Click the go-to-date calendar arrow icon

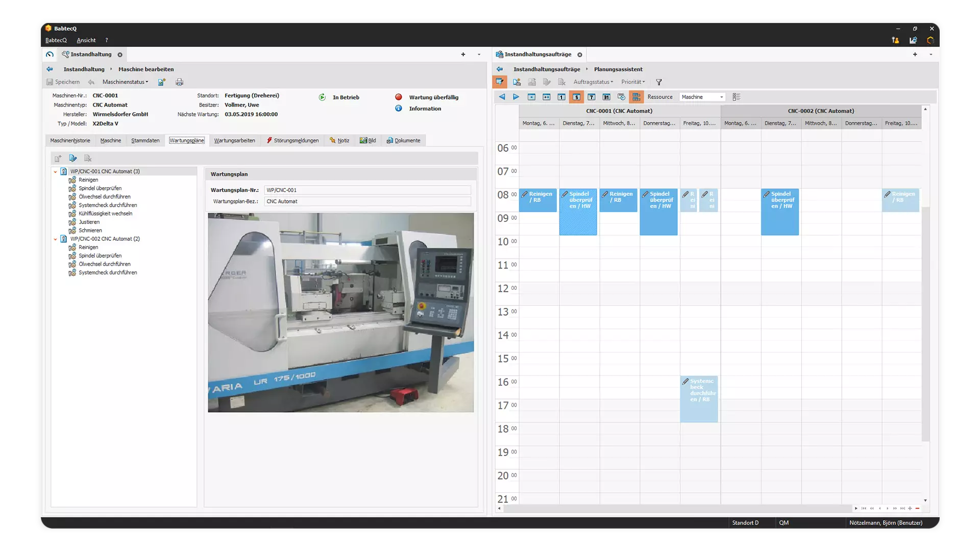(x=546, y=96)
